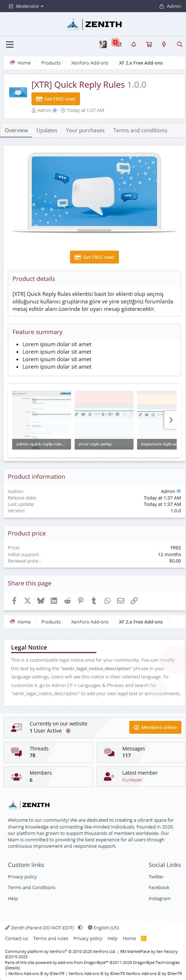The width and height of the screenshot is (186, 980).
Task: Open the alerts bell icon
Action: [x=134, y=45]
